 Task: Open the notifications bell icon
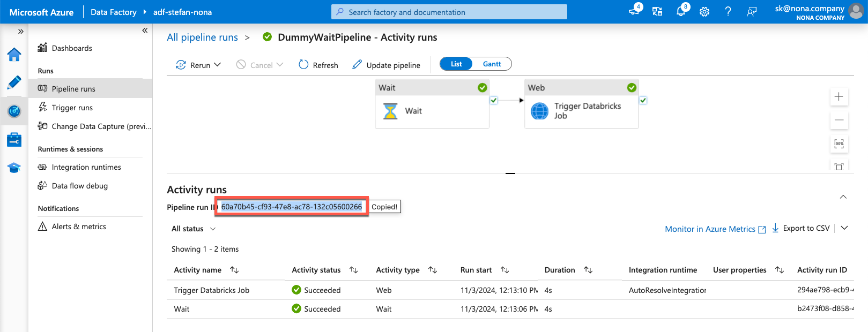point(681,12)
